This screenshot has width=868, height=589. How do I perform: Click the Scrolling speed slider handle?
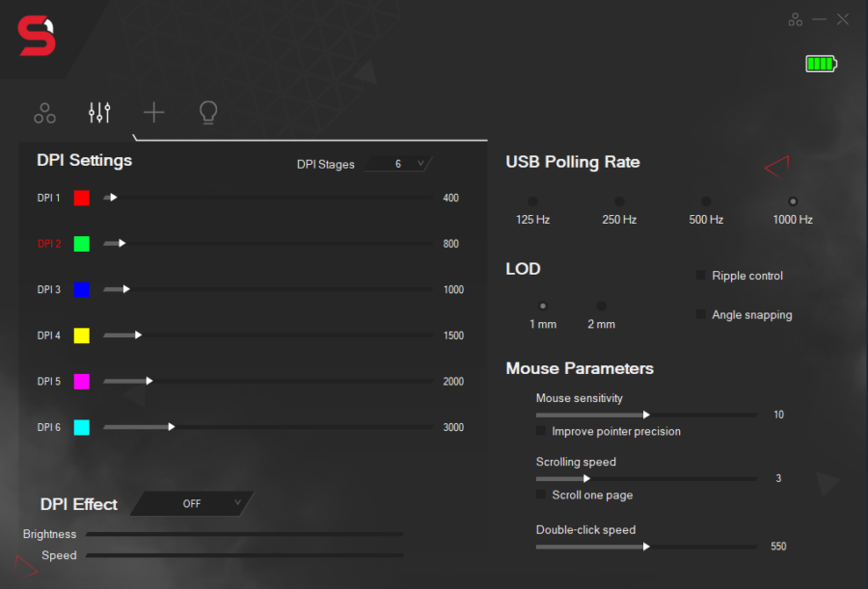(586, 478)
